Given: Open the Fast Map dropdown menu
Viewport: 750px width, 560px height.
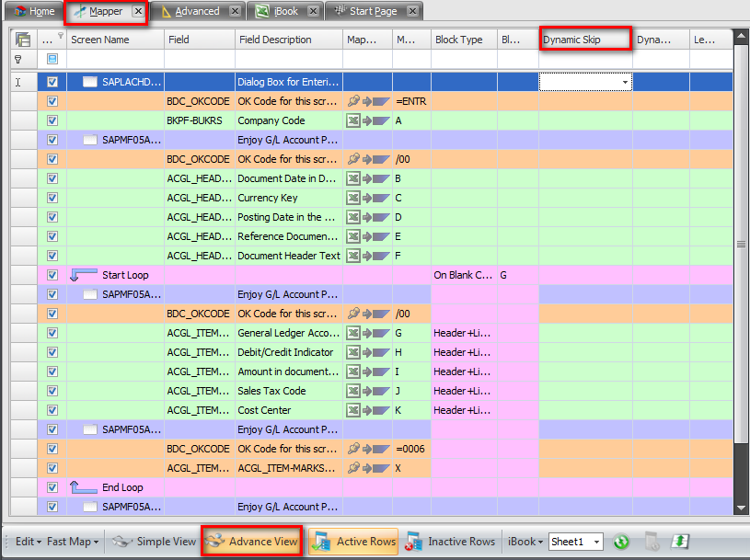Looking at the screenshot, I should [75, 542].
